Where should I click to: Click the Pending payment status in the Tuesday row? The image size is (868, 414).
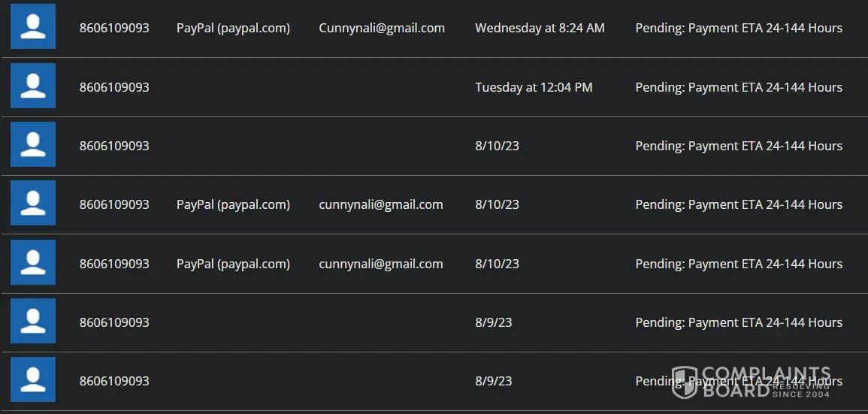(739, 87)
